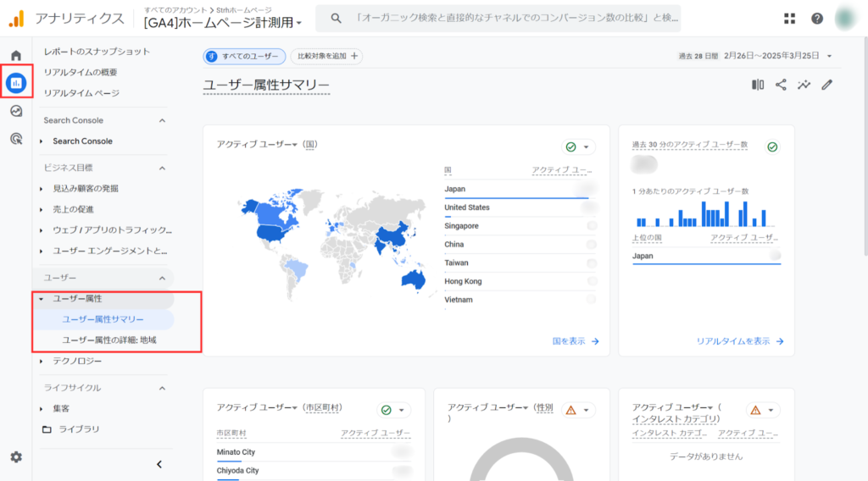Click the Japan row in country table

(520, 189)
